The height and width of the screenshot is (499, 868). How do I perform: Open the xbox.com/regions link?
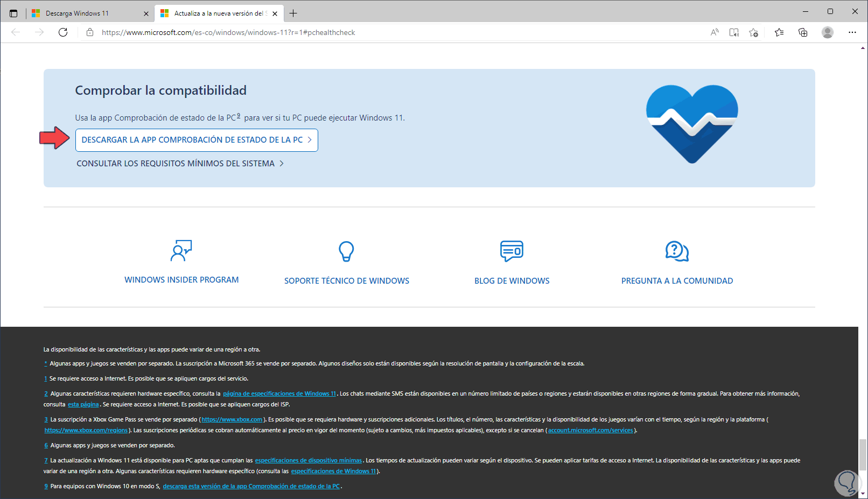click(x=86, y=430)
